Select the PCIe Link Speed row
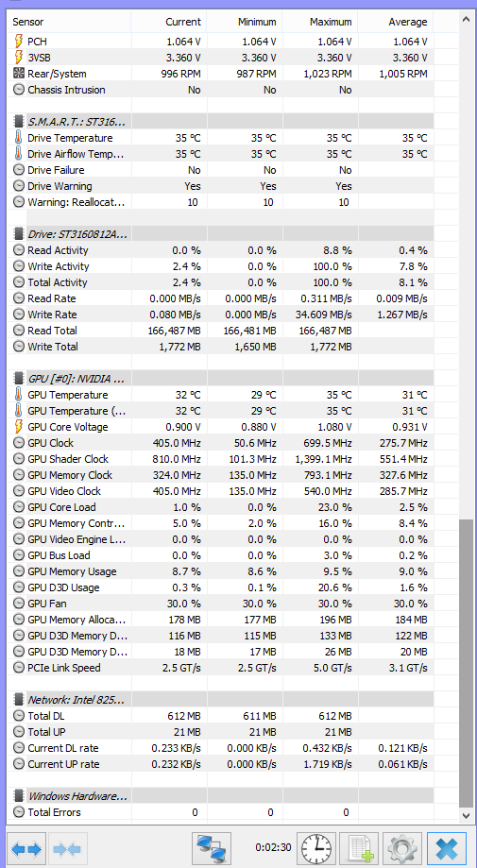Image resolution: width=477 pixels, height=868 pixels. click(x=220, y=668)
